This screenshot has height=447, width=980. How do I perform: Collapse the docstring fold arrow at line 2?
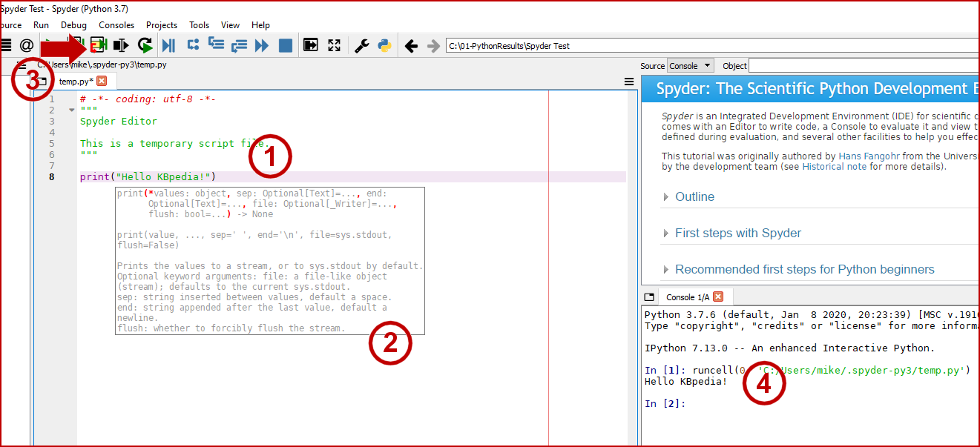point(72,110)
